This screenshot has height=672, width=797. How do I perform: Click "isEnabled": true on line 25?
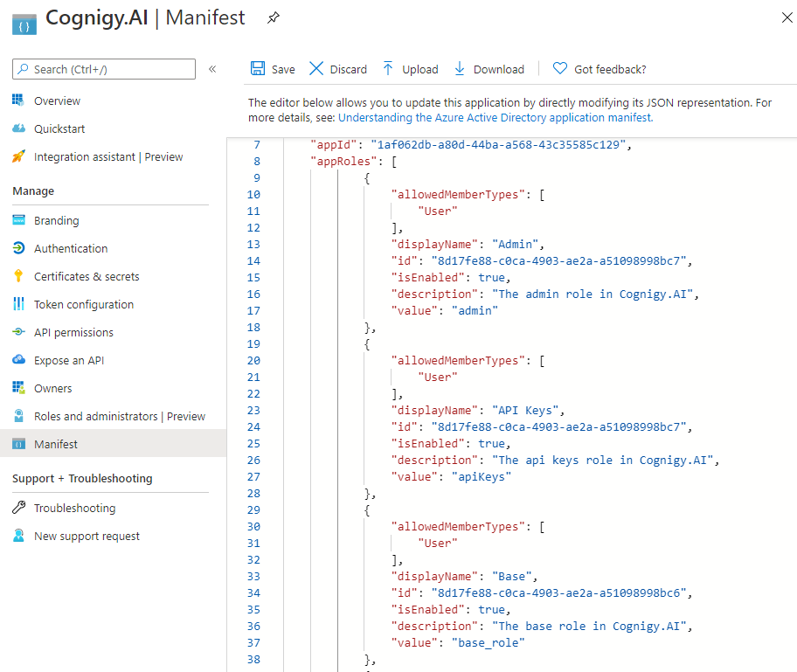(x=450, y=444)
